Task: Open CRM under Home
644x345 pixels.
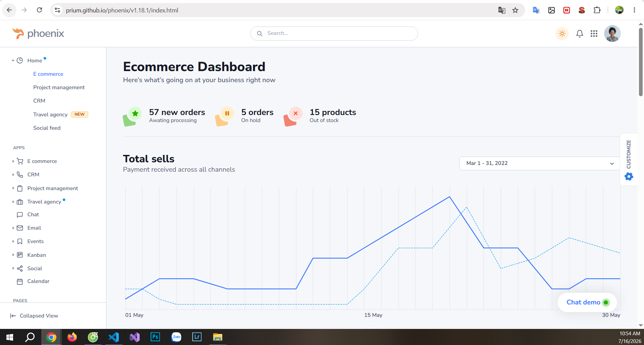Action: [x=39, y=101]
